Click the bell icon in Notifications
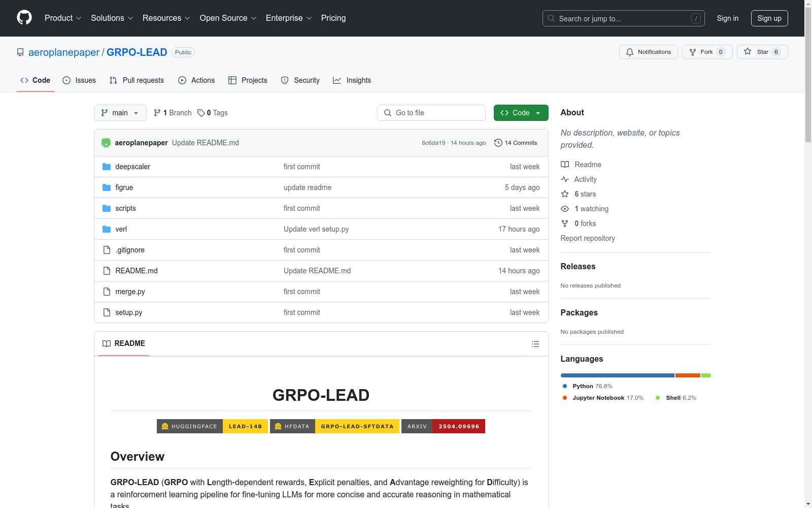The image size is (812, 508). click(630, 52)
